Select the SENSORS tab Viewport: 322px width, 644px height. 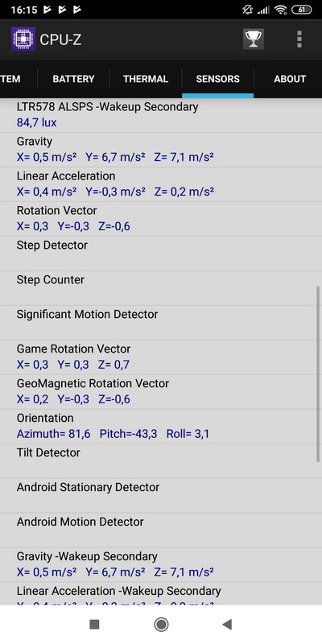tap(217, 79)
